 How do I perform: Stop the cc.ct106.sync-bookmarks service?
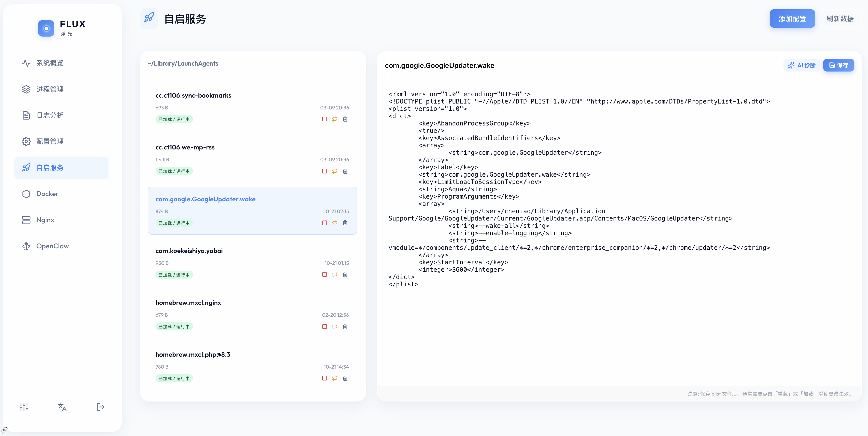[325, 119]
